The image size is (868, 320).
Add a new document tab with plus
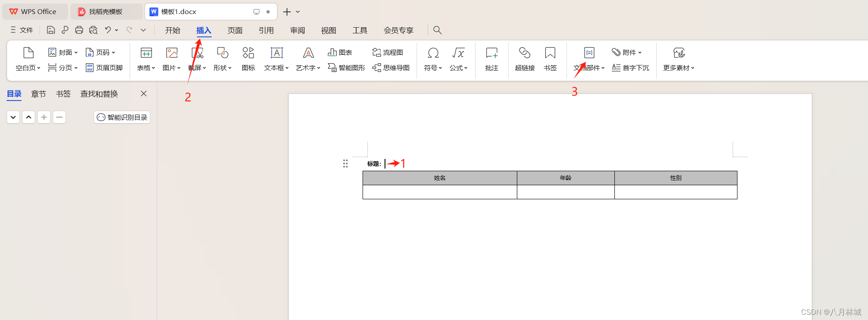(287, 12)
